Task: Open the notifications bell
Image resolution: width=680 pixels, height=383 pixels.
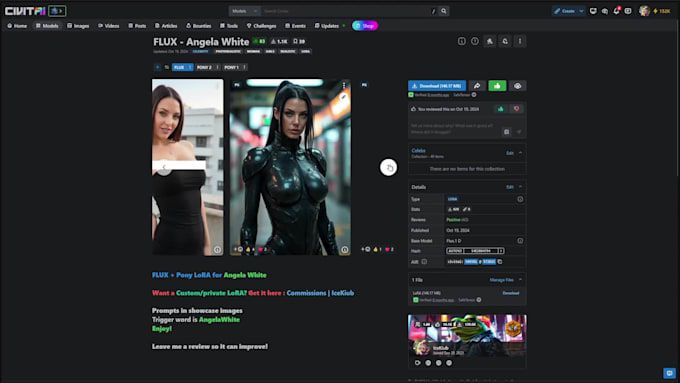Action: tap(616, 11)
